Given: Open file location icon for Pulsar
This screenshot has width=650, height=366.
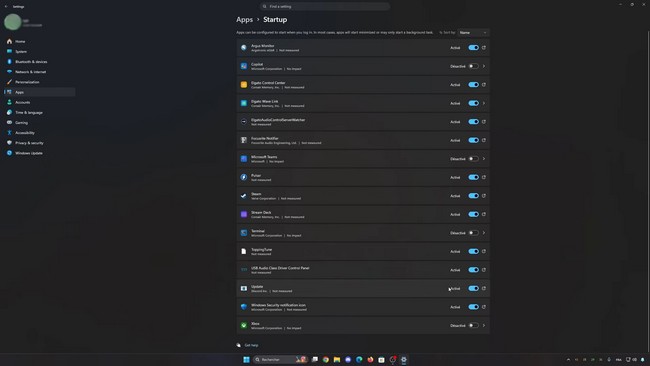Looking at the screenshot, I should click(x=484, y=177).
